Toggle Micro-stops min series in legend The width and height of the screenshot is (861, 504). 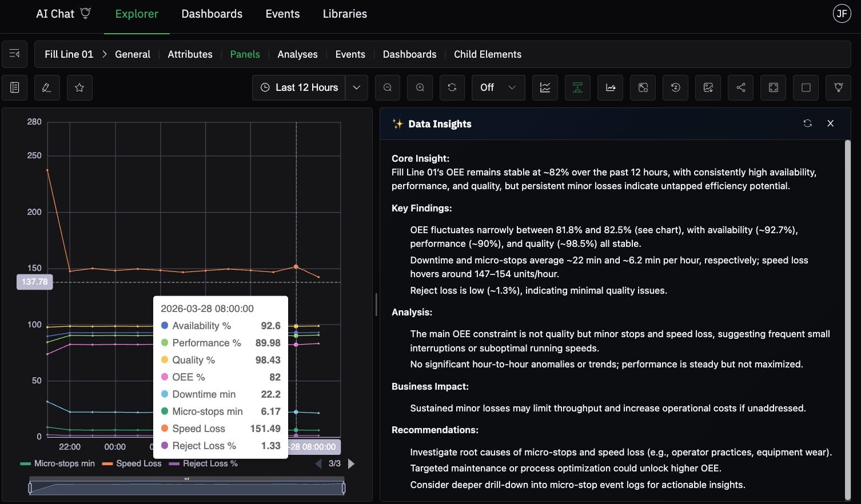pos(58,463)
